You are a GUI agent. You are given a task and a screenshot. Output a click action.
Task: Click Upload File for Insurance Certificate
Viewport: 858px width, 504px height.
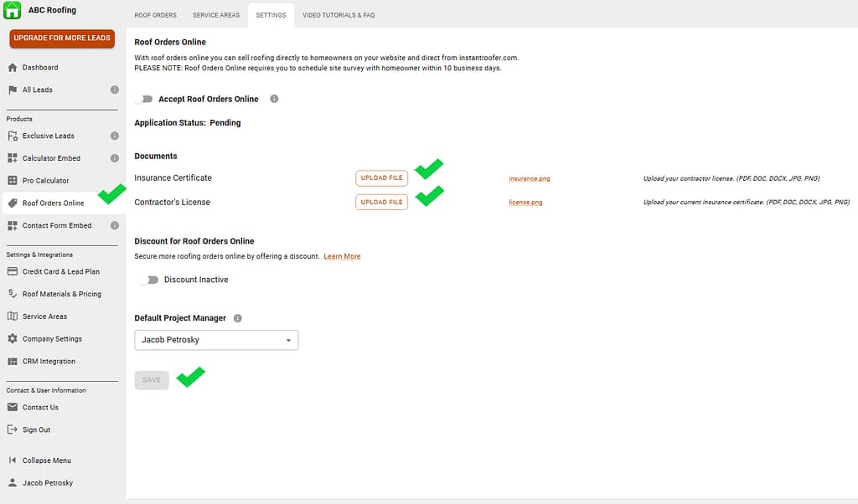[x=381, y=177]
